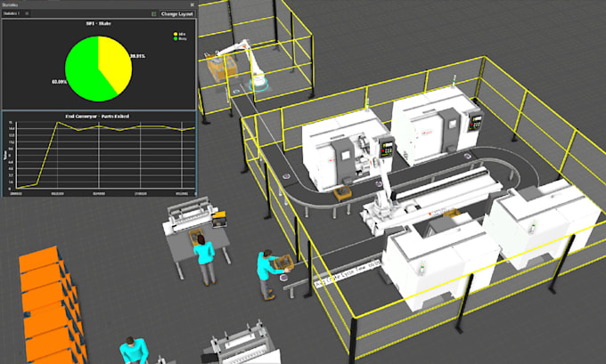The image size is (606, 364).
Task: Select the crate on the curved conveyor
Action: 342,193
